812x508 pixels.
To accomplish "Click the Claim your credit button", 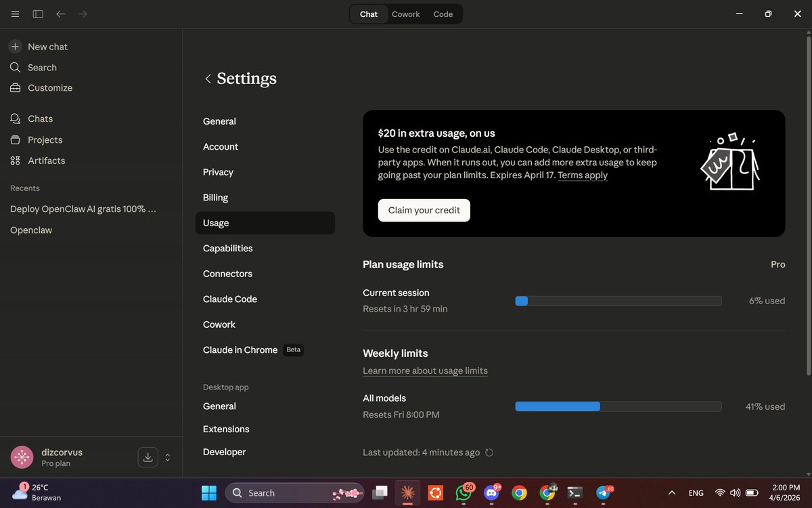I will [x=424, y=210].
